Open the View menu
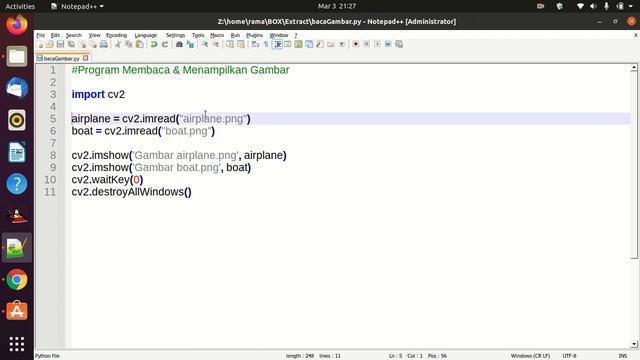This screenshot has width=640, height=360. [94, 35]
